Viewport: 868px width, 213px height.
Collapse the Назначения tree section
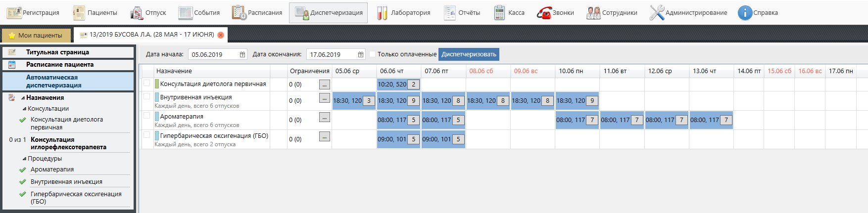(x=23, y=98)
